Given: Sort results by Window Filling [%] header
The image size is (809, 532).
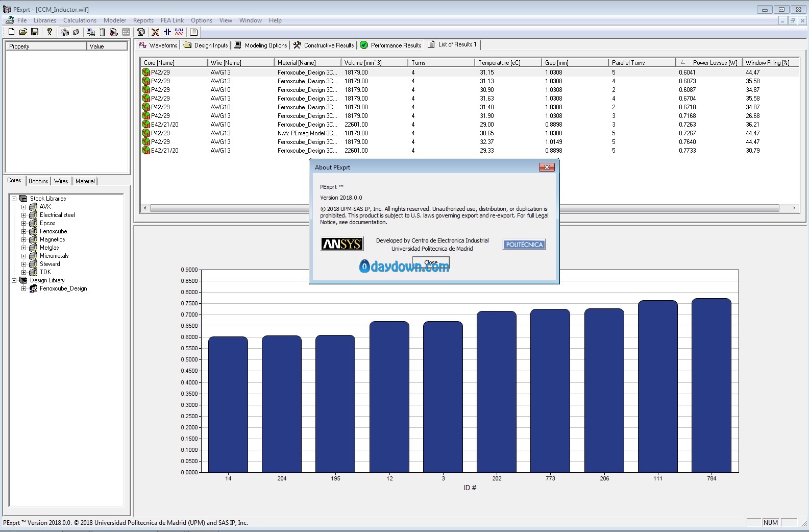Looking at the screenshot, I should [770, 63].
